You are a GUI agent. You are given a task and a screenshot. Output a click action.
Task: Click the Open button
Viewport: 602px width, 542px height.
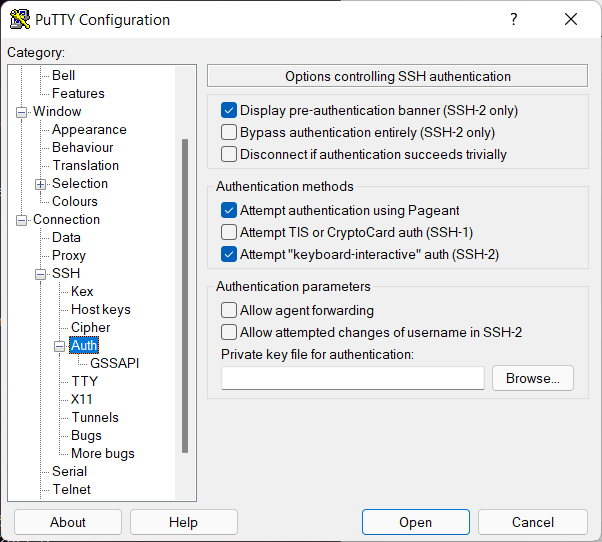click(416, 522)
